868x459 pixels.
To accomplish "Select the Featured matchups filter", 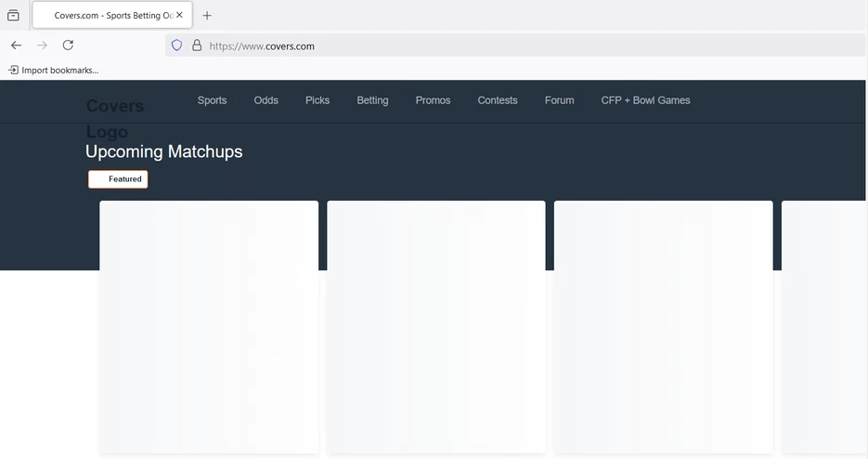I will coord(118,179).
